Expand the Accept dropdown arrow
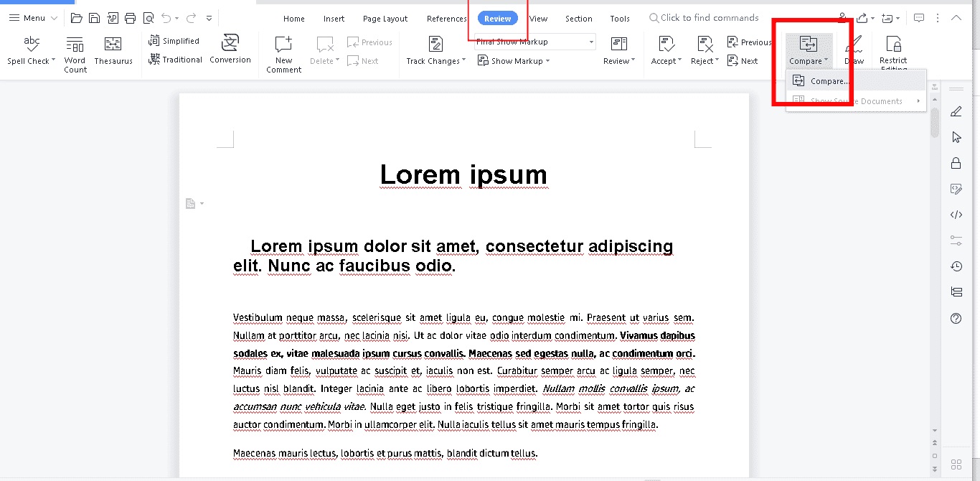 click(x=680, y=61)
